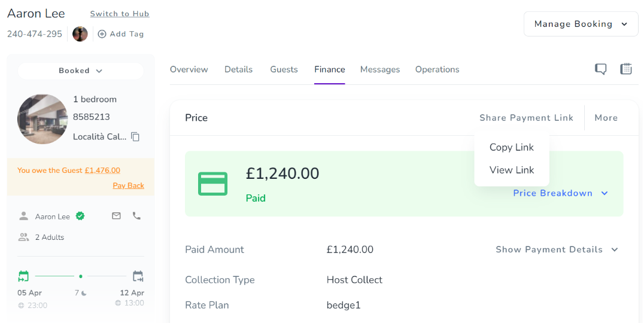Click the Switch to Hub link
The image size is (644, 323).
coord(120,14)
